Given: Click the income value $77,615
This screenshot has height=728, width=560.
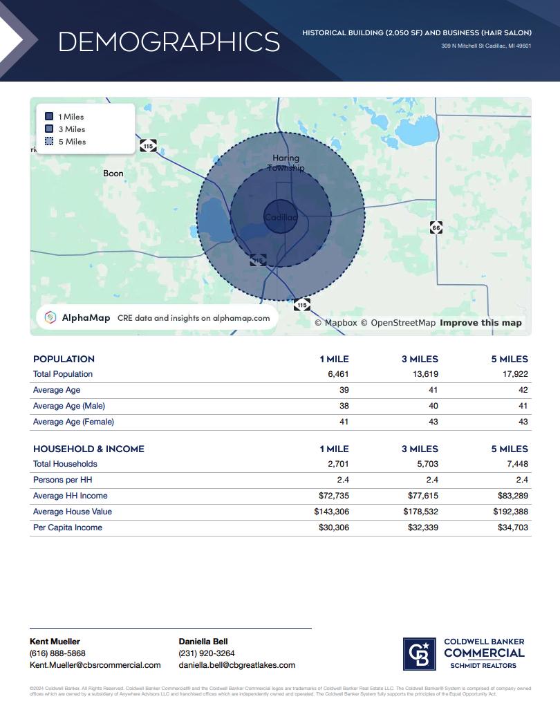Looking at the screenshot, I should [x=423, y=496].
